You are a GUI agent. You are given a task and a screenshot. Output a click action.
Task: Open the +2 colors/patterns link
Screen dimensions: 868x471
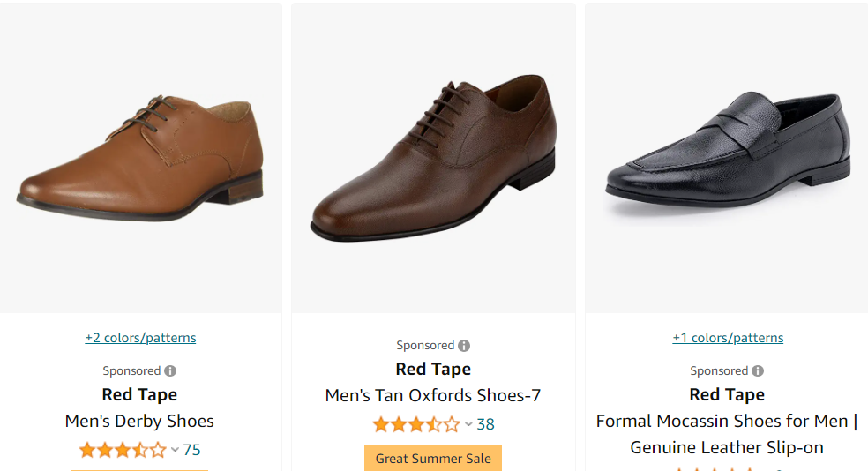[x=140, y=338]
